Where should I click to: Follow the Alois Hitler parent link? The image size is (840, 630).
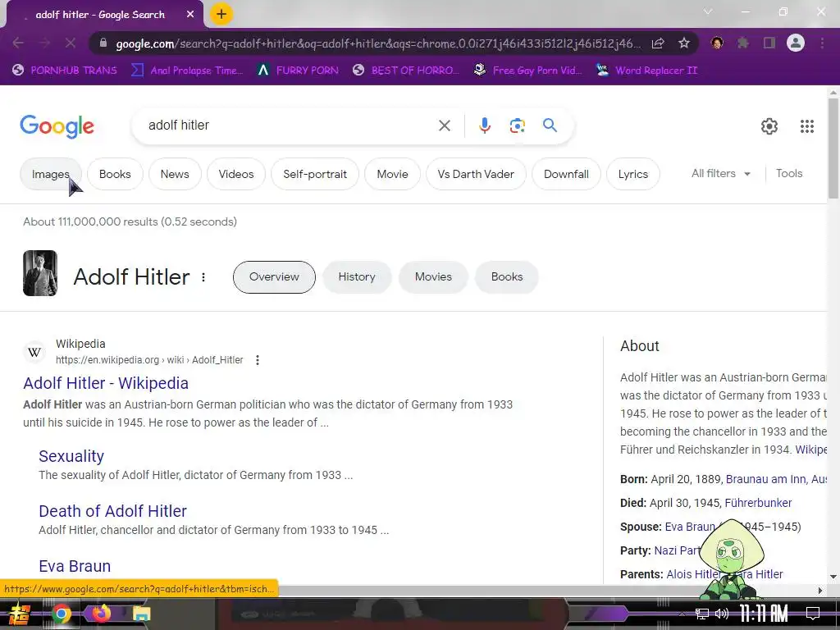click(x=693, y=574)
